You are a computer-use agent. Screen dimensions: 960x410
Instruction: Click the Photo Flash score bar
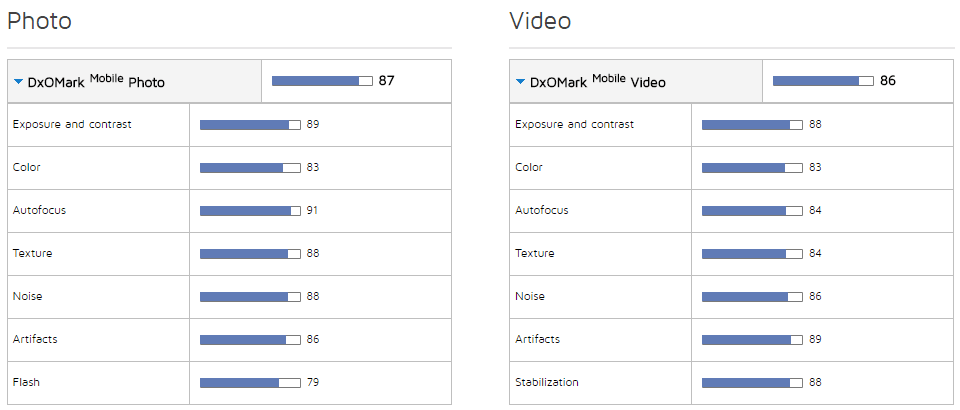point(250,383)
